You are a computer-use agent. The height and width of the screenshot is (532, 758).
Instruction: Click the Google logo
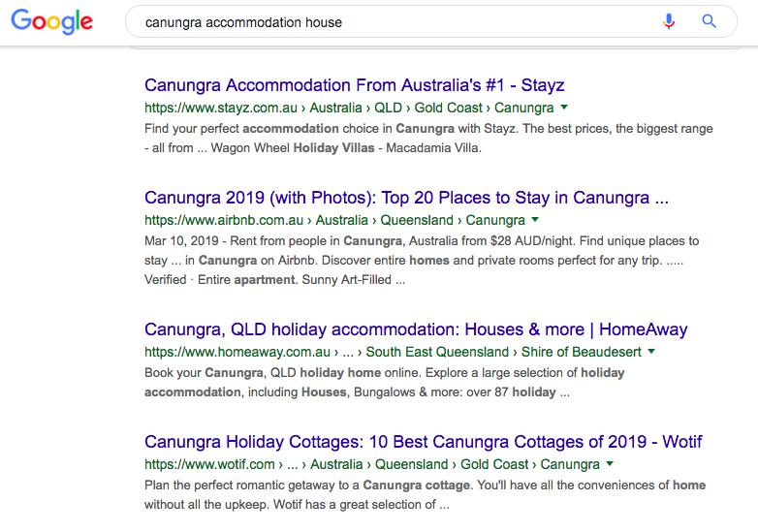pyautogui.click(x=52, y=21)
